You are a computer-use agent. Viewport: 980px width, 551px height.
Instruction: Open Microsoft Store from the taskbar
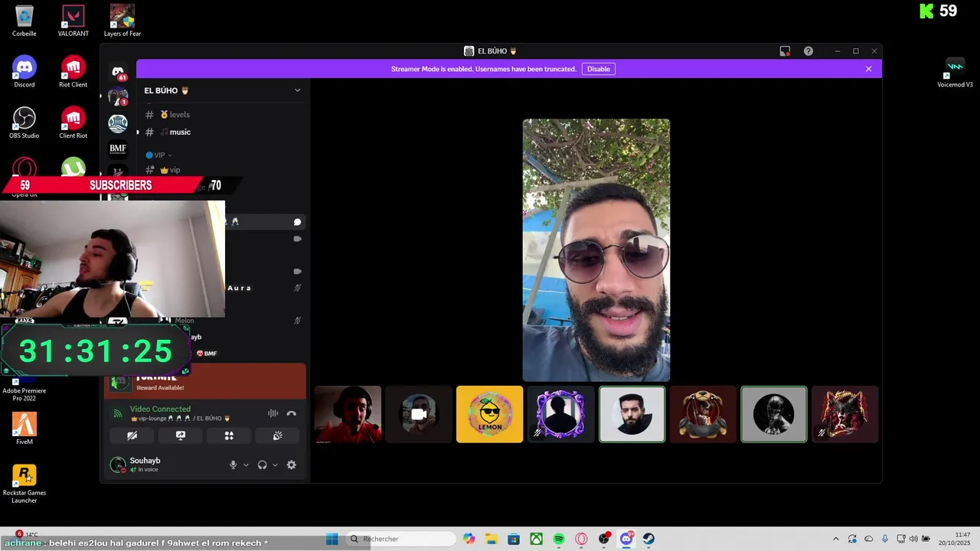coord(514,539)
